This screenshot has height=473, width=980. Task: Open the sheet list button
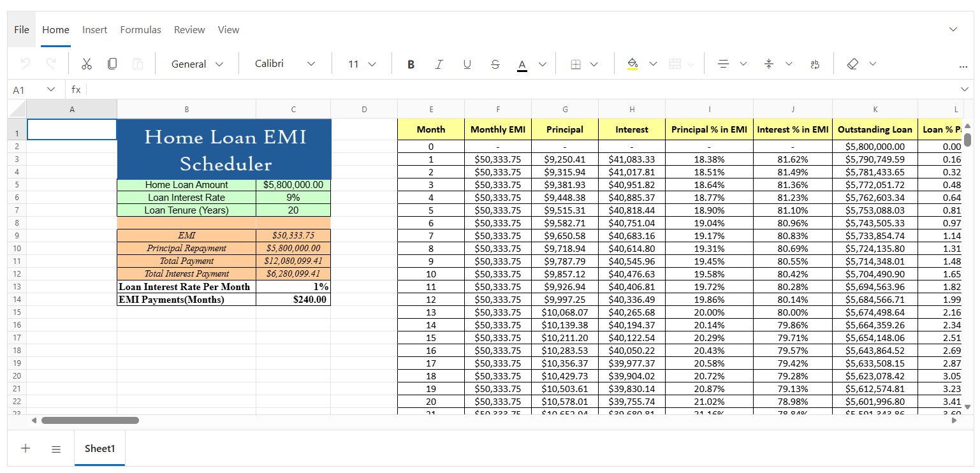click(x=56, y=448)
